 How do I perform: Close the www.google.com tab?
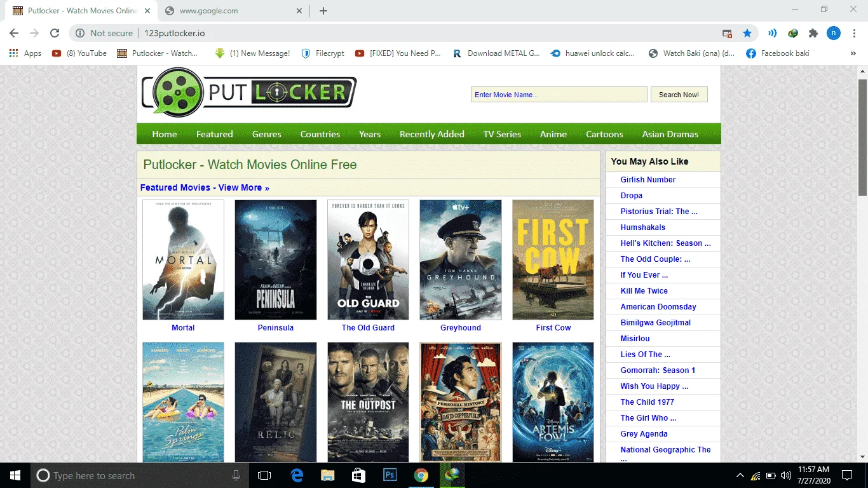pos(300,11)
